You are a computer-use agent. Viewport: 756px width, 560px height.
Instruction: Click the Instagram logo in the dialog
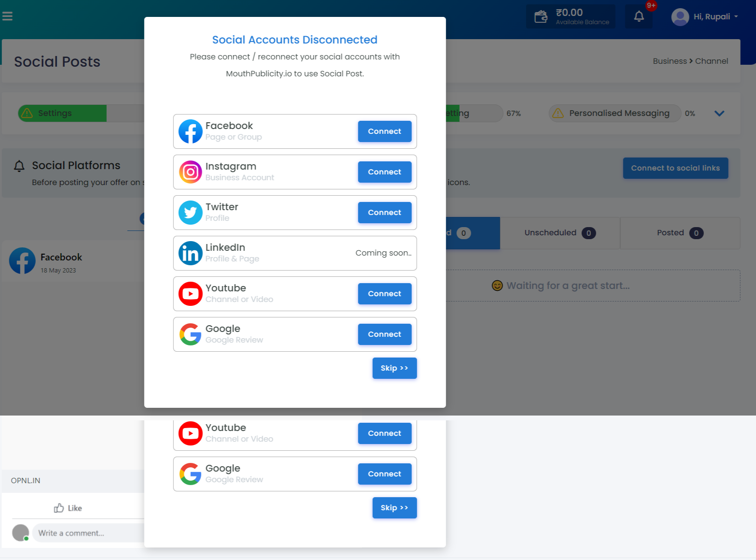pyautogui.click(x=191, y=172)
